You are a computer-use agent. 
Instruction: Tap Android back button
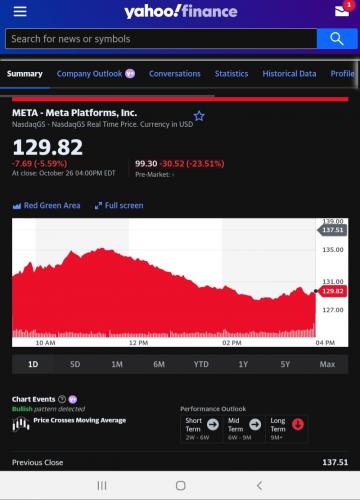(x=259, y=486)
